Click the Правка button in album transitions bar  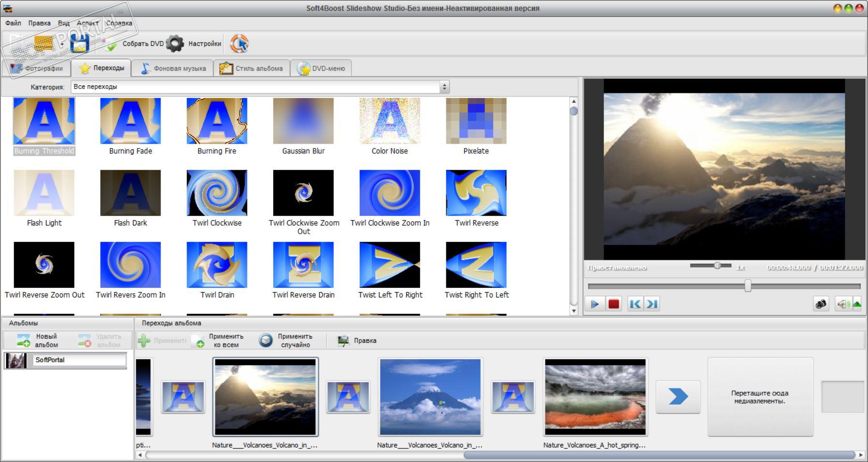coord(357,341)
